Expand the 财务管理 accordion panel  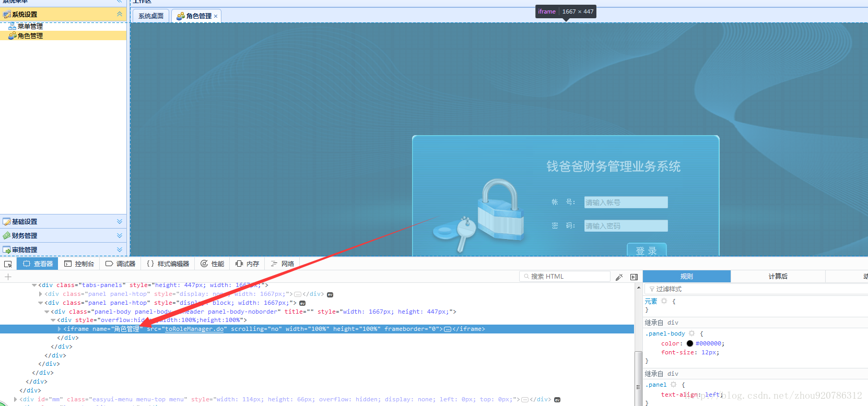120,236
